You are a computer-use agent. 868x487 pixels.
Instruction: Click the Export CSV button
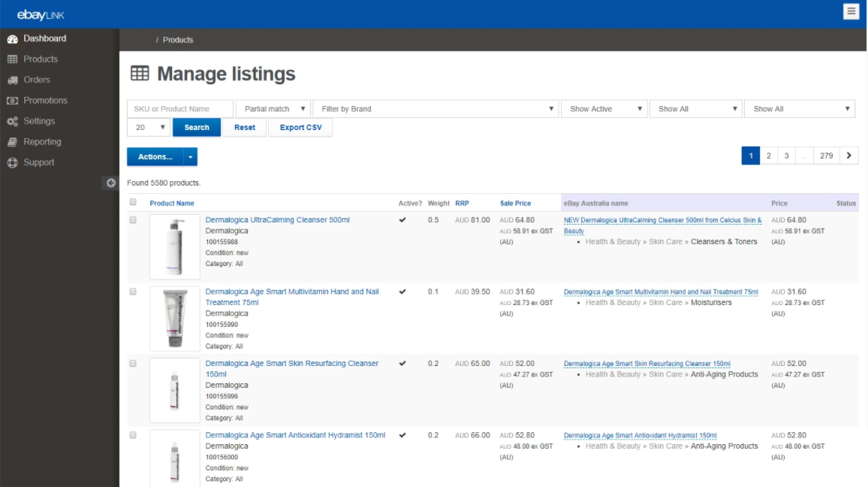(300, 128)
